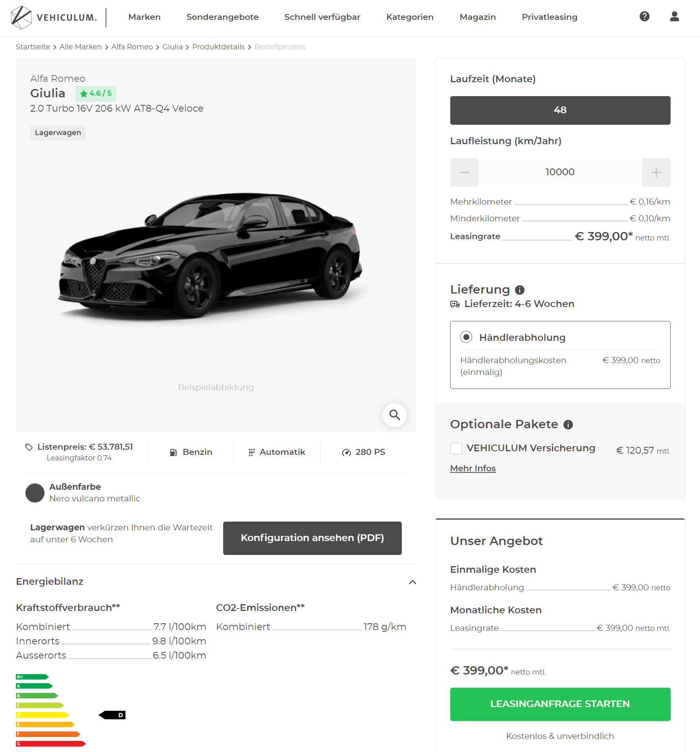
Task: Click the Nero vulcano color swatch
Action: [35, 493]
